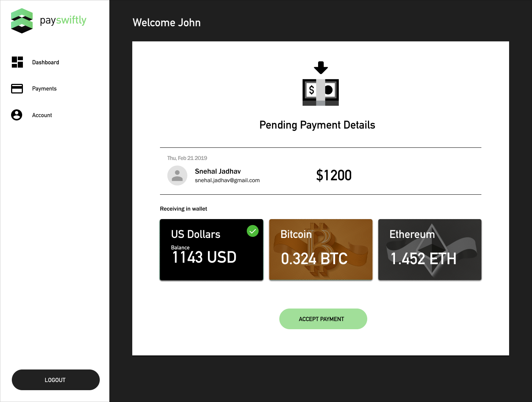The image size is (532, 402).
Task: Click the Pending Payment Details heading
Action: (x=317, y=125)
